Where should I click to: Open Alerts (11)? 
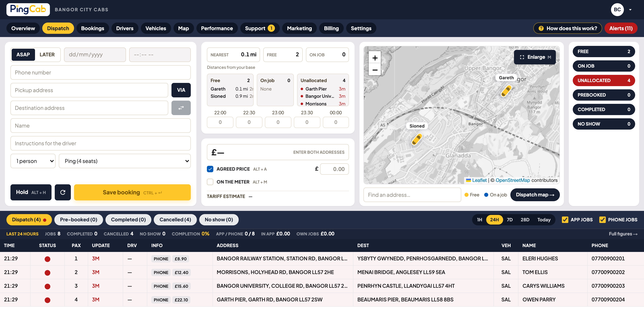coord(621,28)
